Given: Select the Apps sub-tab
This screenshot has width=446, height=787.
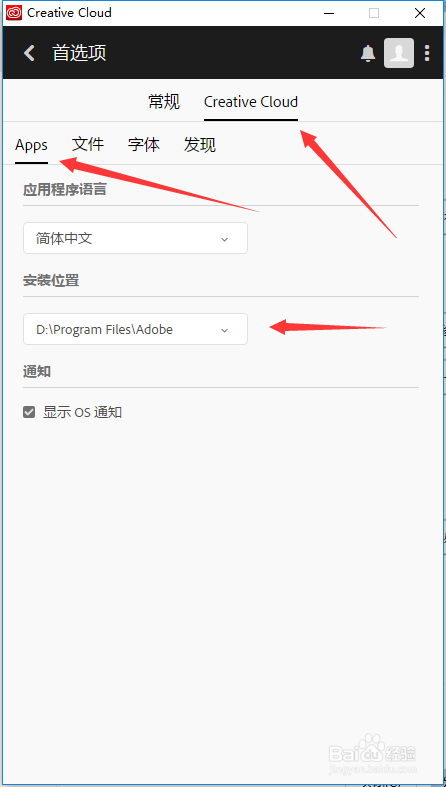Looking at the screenshot, I should click(31, 145).
